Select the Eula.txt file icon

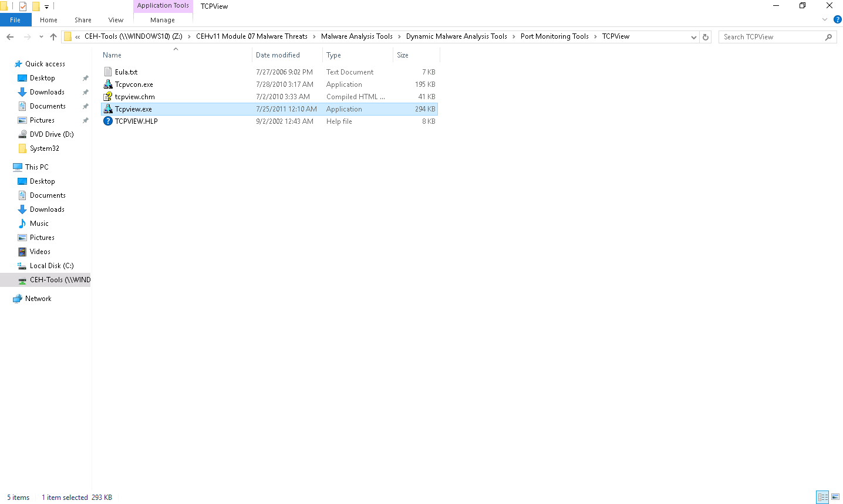pyautogui.click(x=108, y=72)
